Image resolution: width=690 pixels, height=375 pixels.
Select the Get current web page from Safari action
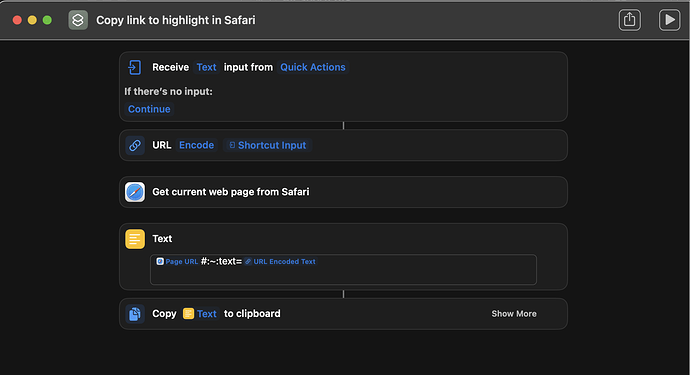click(343, 192)
